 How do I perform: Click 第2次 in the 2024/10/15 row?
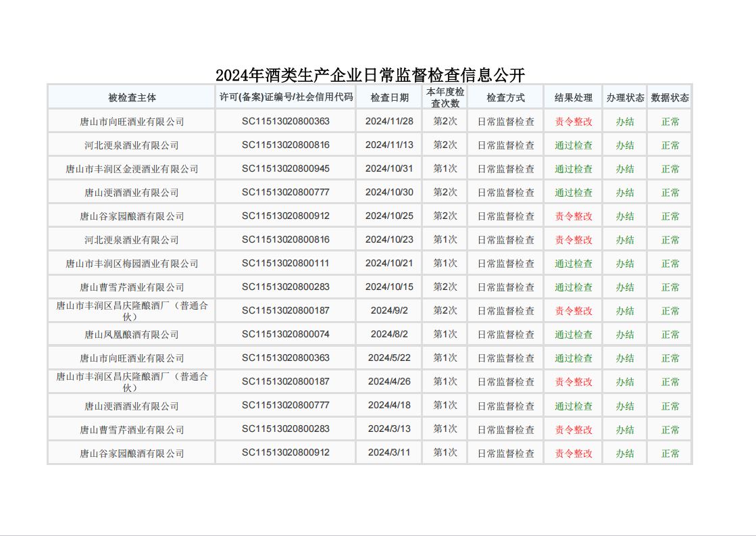[445, 287]
